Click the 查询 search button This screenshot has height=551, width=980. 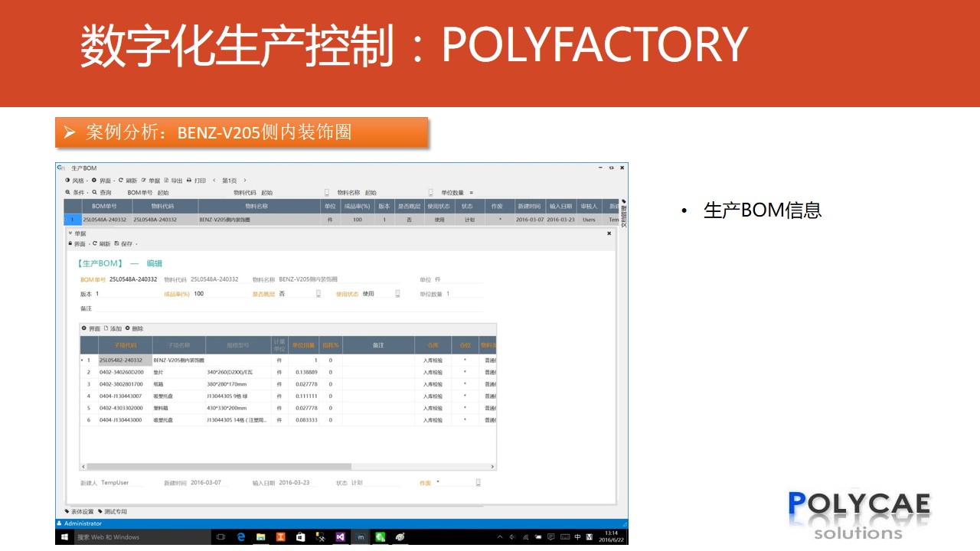click(x=102, y=193)
